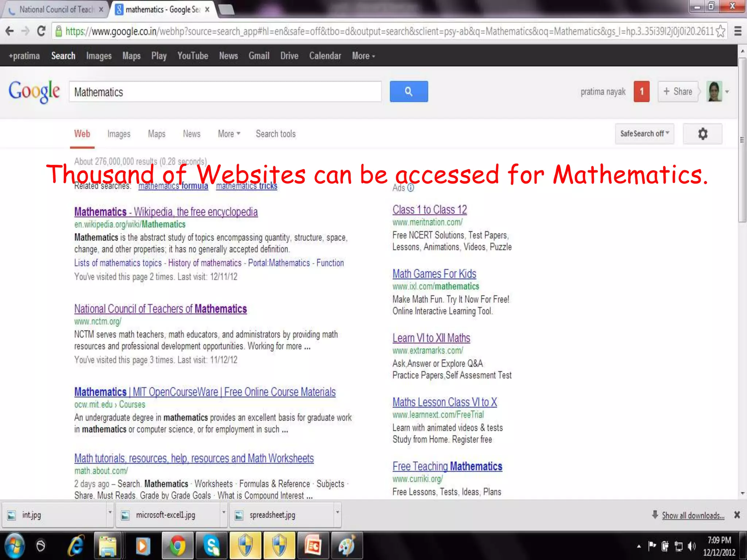Close the mathematics Google Search tab
The height and width of the screenshot is (560, 747).
207,9
